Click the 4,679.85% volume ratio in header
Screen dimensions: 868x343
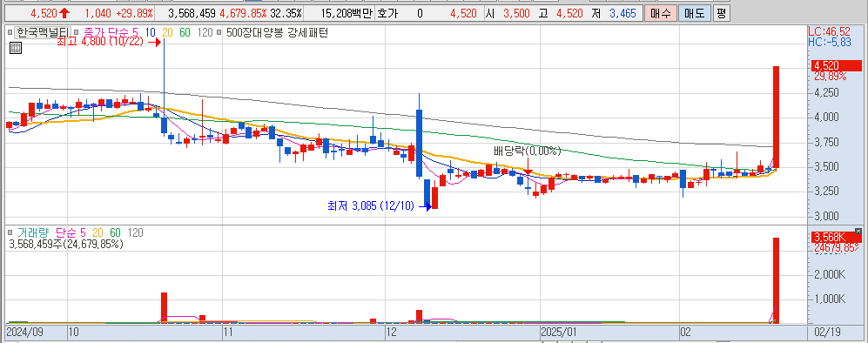pyautogui.click(x=243, y=13)
